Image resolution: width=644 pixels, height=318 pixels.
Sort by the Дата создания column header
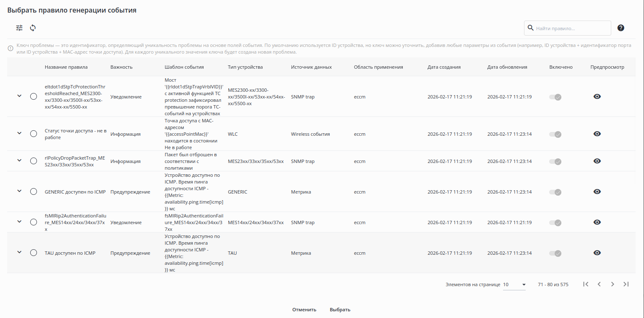pyautogui.click(x=444, y=67)
